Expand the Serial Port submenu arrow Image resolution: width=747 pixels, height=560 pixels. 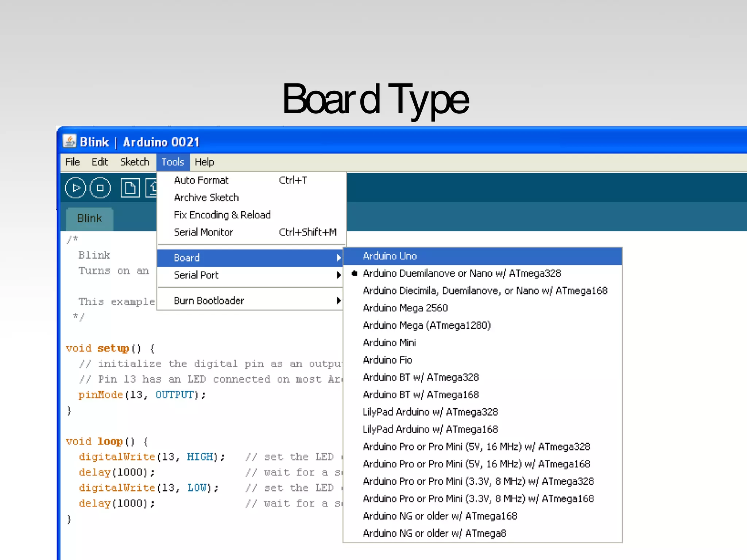pyautogui.click(x=338, y=275)
